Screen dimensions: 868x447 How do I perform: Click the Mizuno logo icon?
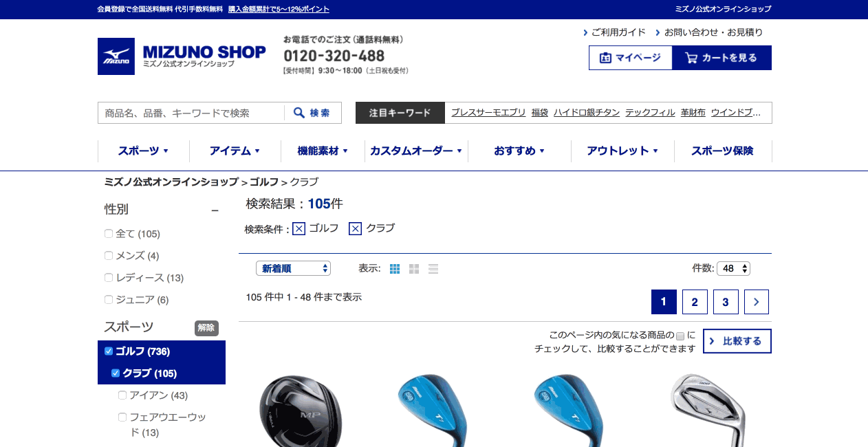point(116,56)
